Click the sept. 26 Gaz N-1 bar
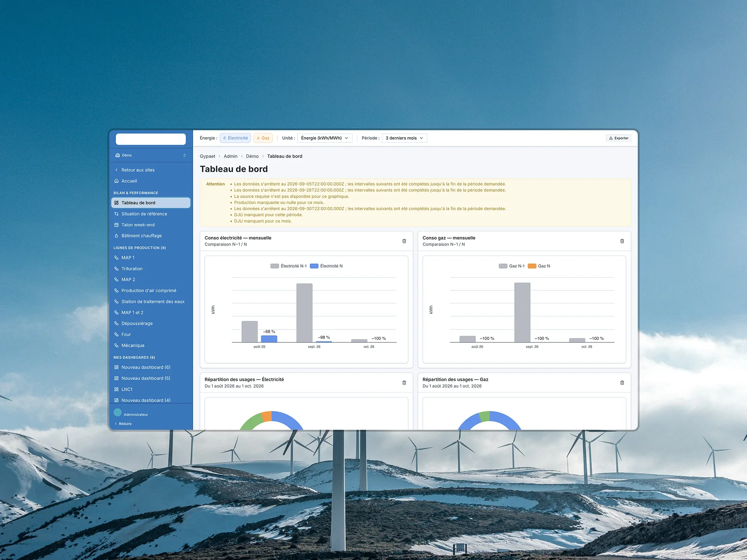Screen dimensions: 747x560 522,312
